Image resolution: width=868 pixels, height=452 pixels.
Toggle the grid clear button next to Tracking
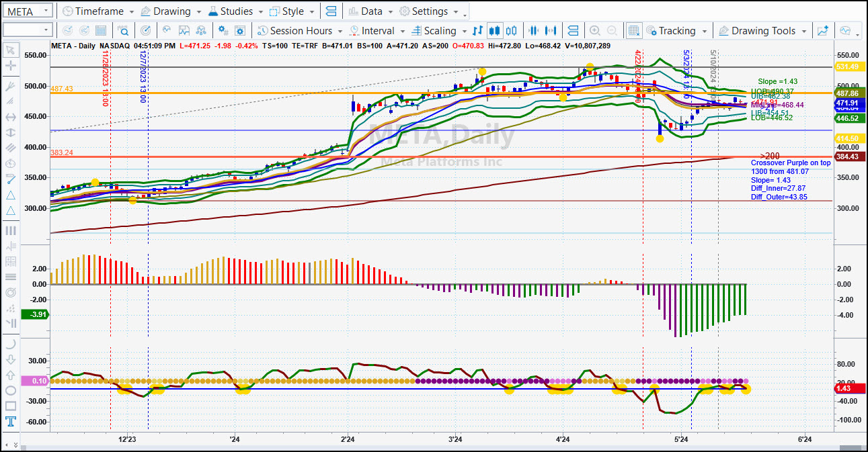(633, 30)
